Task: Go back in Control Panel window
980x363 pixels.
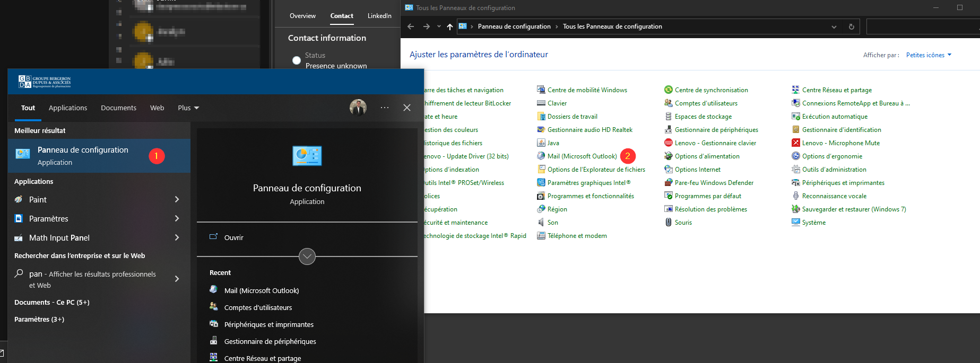Action: [411, 26]
